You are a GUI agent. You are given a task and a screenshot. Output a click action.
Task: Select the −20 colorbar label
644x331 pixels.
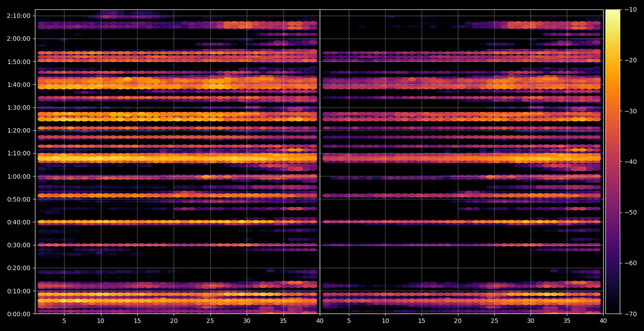pos(631,60)
